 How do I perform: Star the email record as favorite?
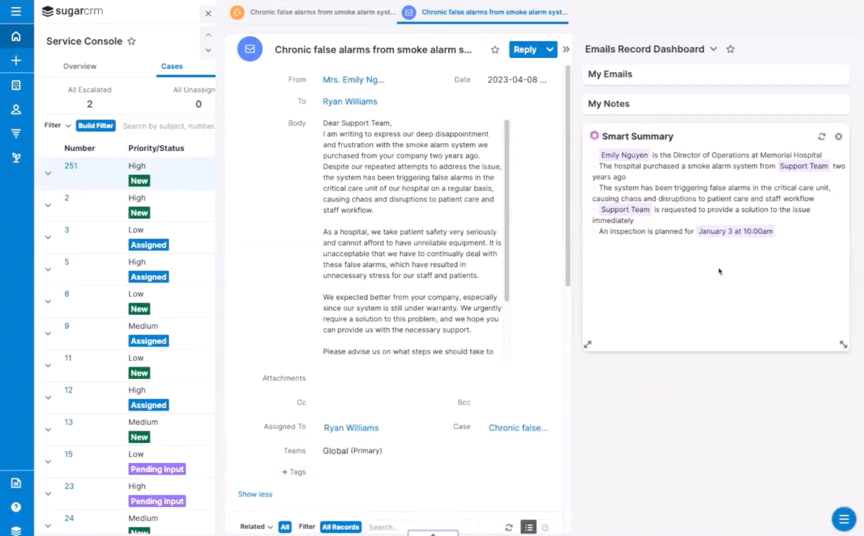(x=495, y=50)
